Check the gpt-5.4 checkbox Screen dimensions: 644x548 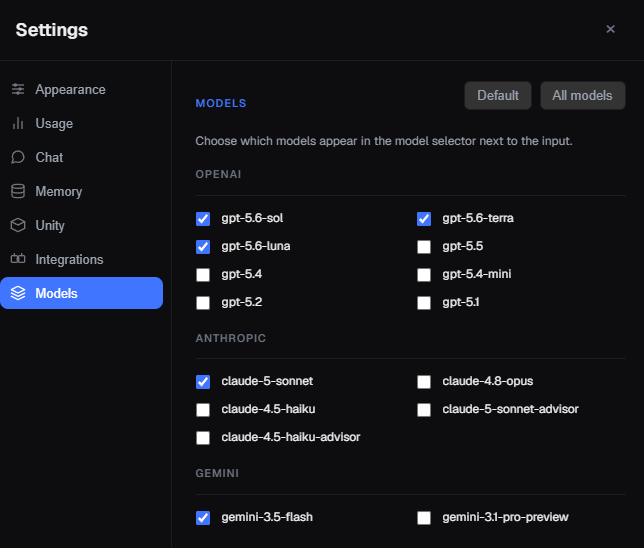203,275
